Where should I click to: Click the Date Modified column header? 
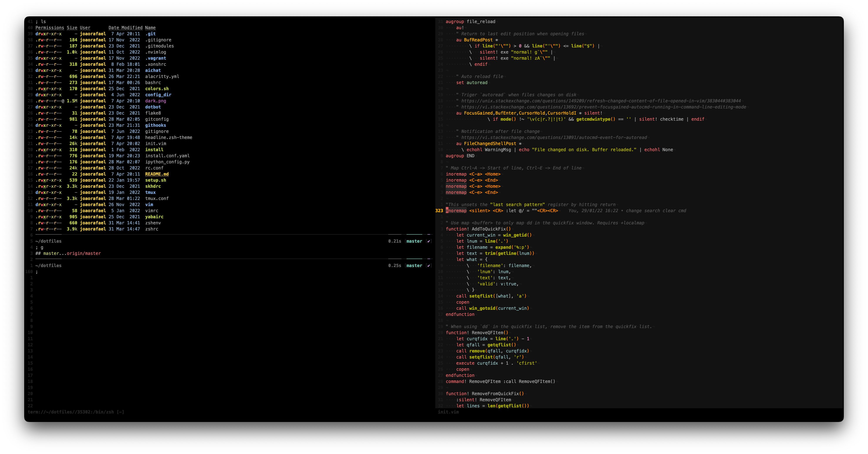point(125,28)
